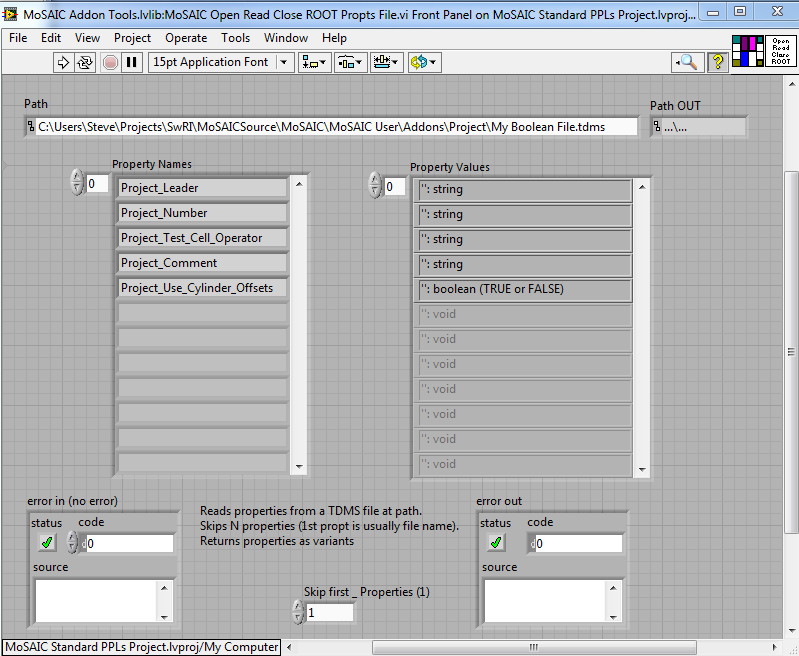Open the Edit menu

[x=51, y=38]
